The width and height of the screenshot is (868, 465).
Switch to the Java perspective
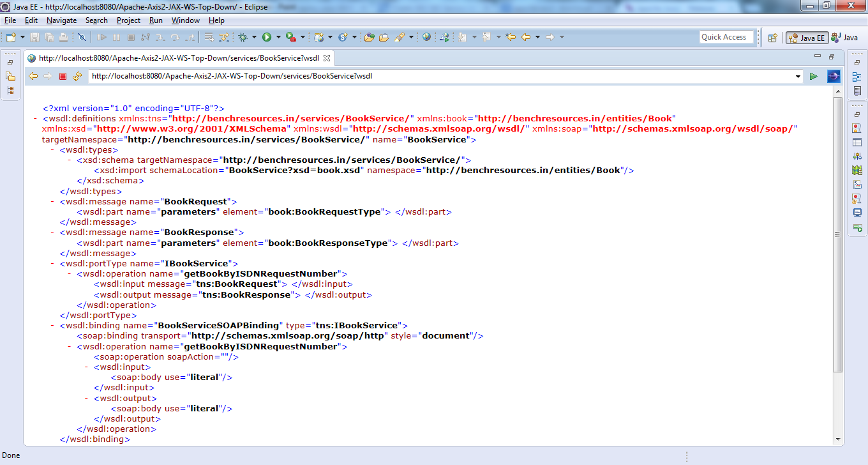tap(844, 38)
